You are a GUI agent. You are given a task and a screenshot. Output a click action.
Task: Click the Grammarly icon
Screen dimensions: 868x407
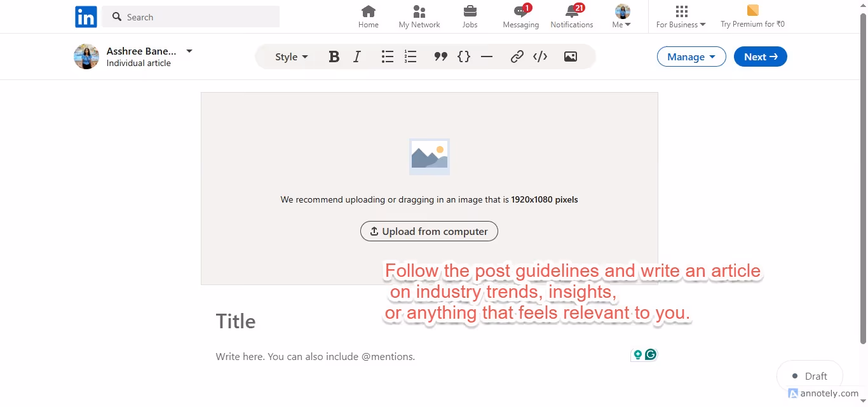(651, 354)
